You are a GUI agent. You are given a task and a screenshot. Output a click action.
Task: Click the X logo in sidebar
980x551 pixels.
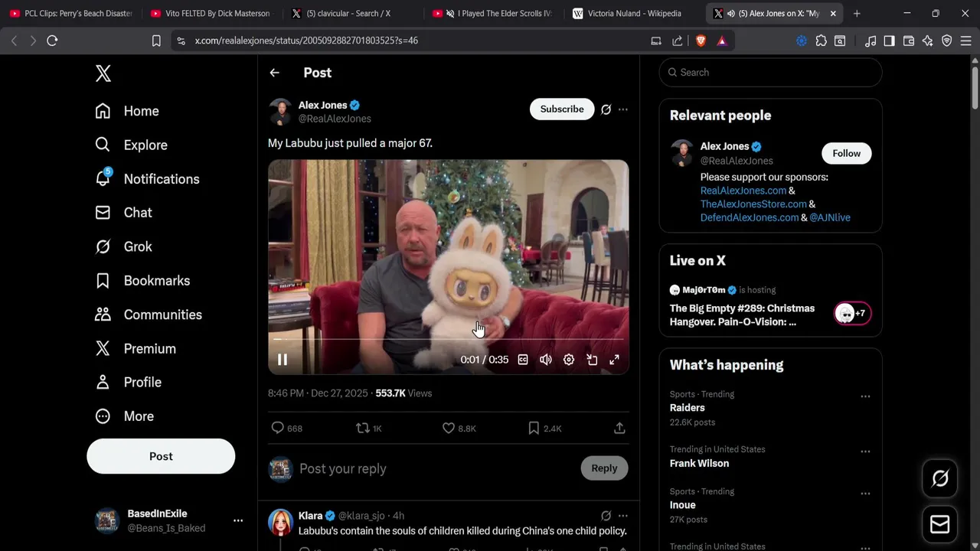point(103,73)
